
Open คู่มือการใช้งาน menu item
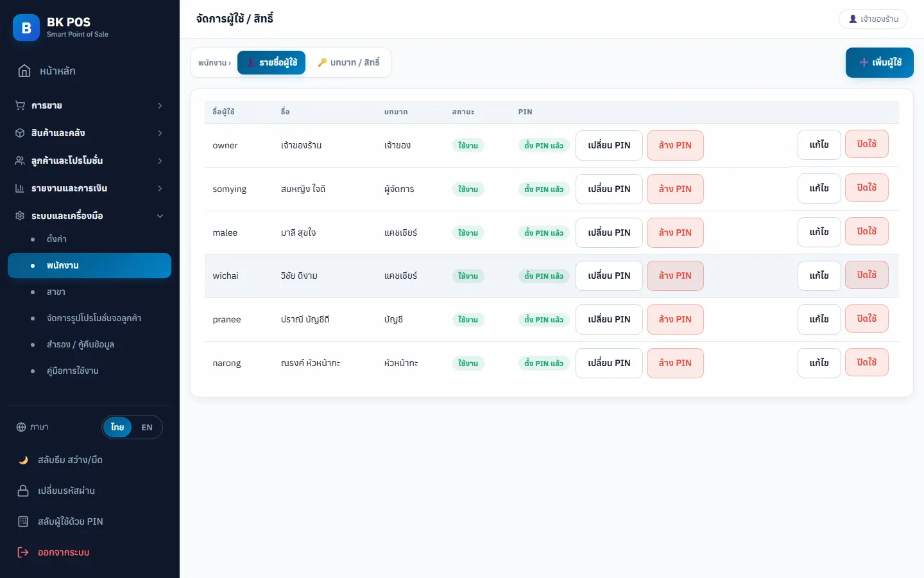[x=90, y=371]
